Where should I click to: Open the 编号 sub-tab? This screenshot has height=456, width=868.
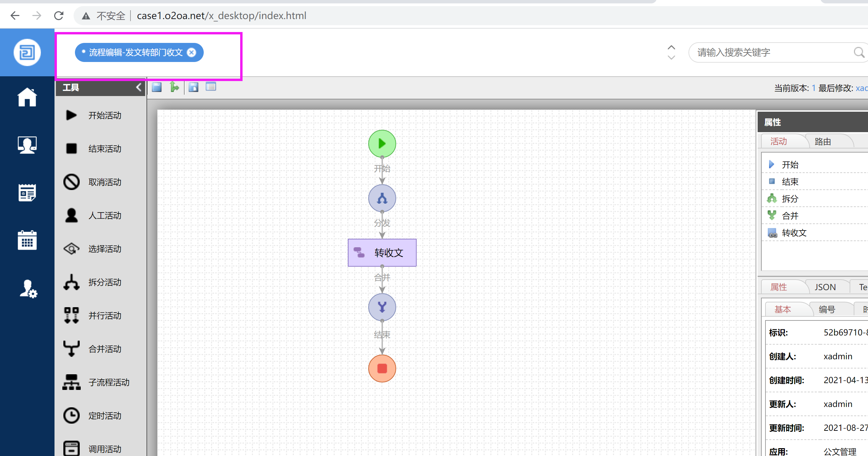pos(827,310)
